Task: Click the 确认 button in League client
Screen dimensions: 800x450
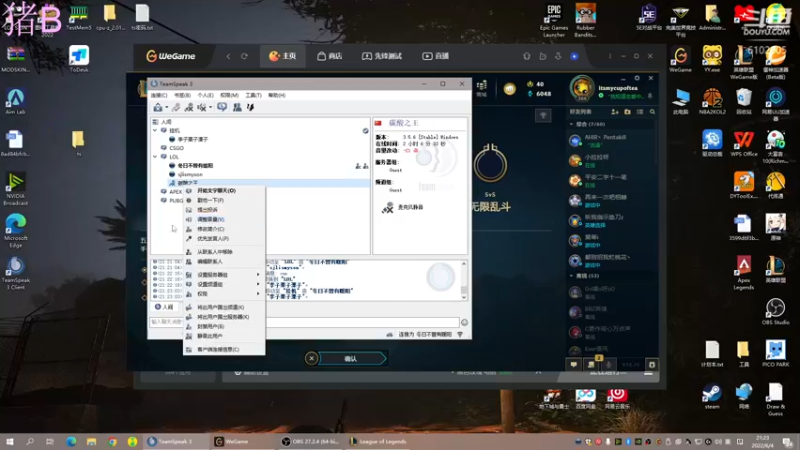Action: click(x=351, y=359)
